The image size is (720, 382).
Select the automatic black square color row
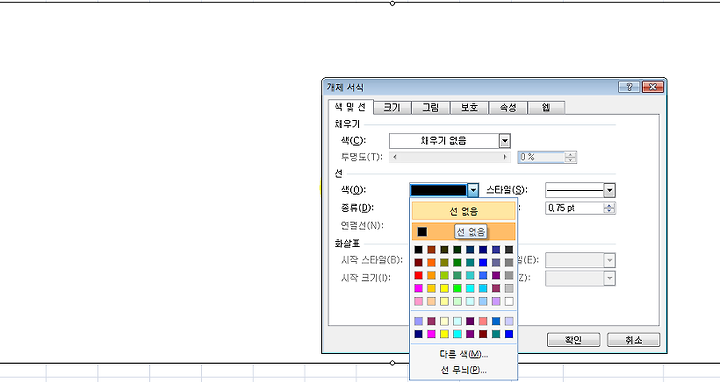tap(464, 232)
